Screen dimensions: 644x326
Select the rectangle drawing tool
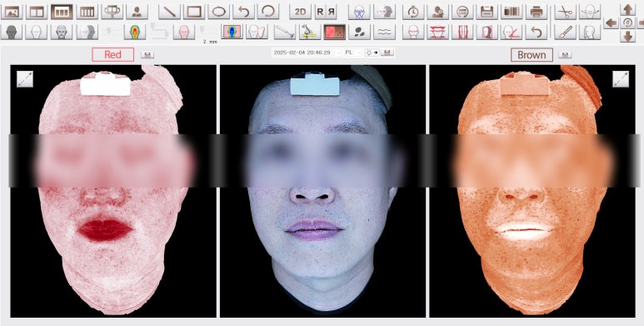194,12
